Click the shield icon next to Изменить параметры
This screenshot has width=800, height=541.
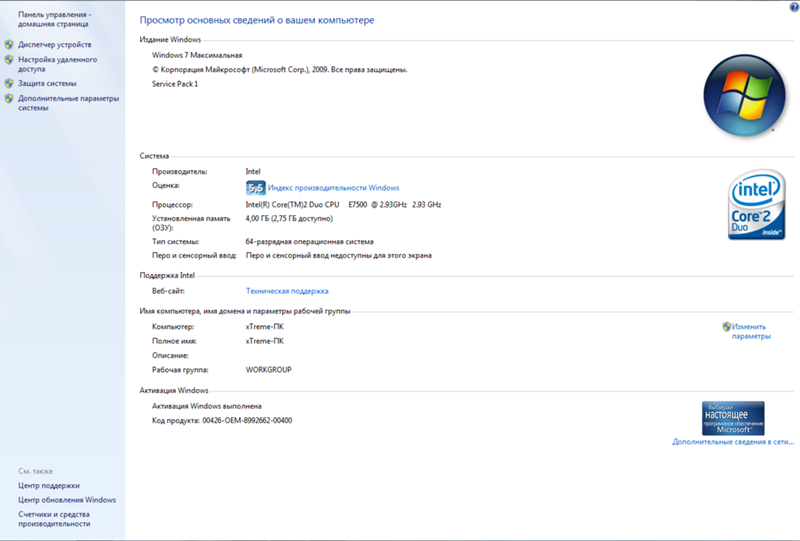click(x=727, y=327)
